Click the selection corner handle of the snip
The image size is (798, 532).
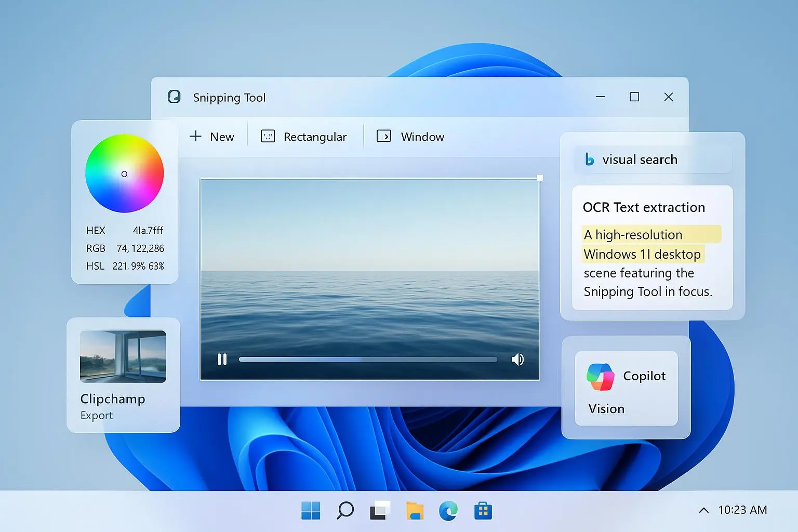pos(540,178)
